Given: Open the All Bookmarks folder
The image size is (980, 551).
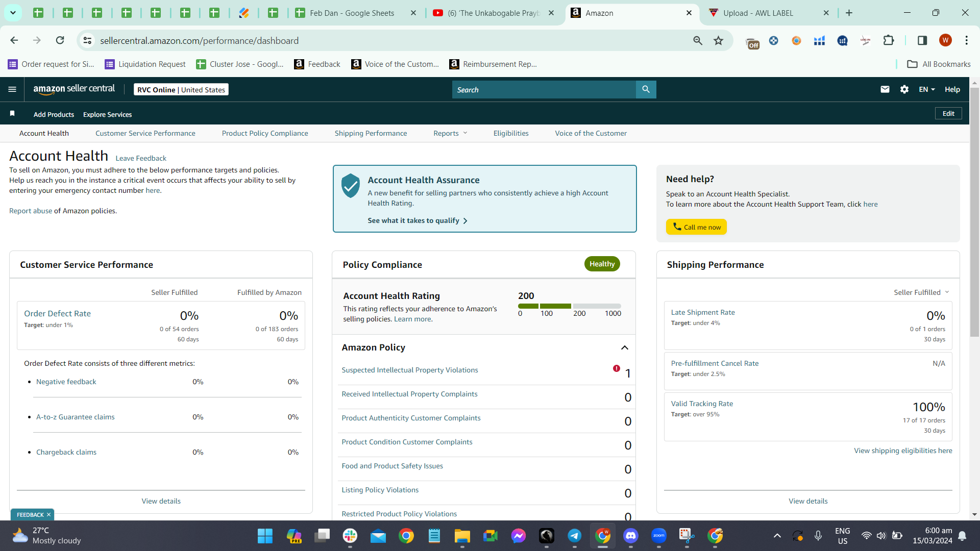Looking at the screenshot, I should click(939, 64).
